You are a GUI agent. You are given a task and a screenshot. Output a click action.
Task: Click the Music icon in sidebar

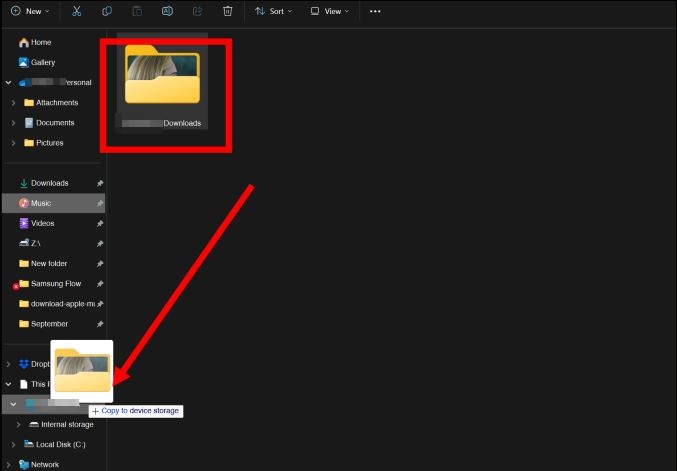(x=24, y=203)
